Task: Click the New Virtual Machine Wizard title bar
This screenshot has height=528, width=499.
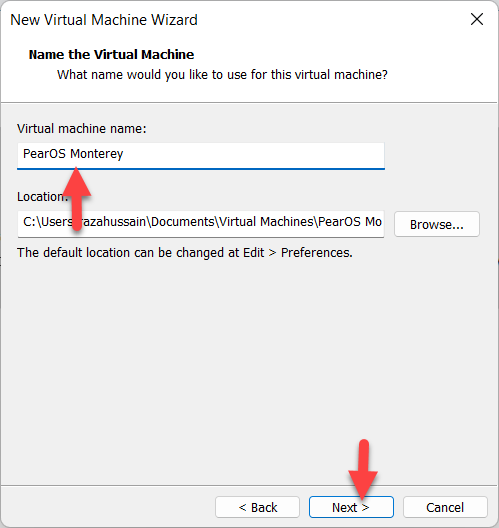Action: 104,20
